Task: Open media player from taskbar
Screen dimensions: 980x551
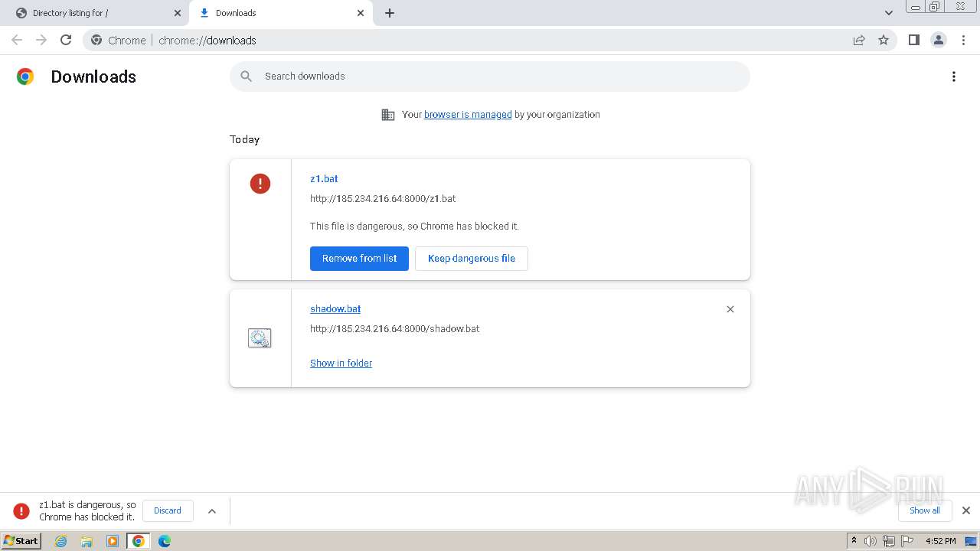Action: (x=113, y=541)
